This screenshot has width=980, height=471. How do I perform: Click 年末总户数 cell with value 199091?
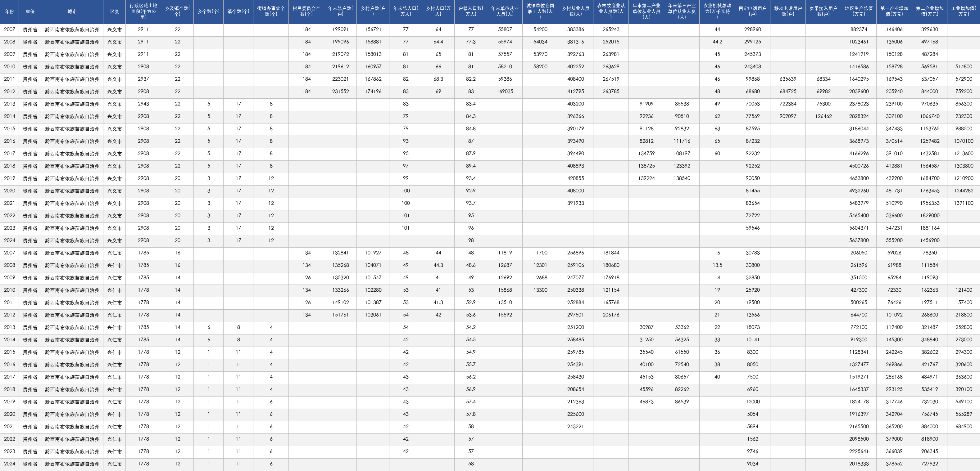(341, 29)
